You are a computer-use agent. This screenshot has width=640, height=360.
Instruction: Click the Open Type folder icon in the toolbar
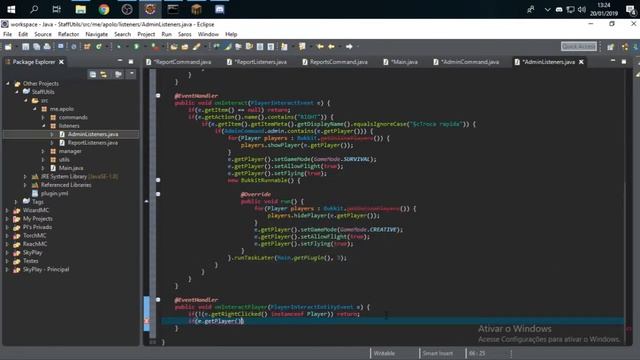point(174,47)
